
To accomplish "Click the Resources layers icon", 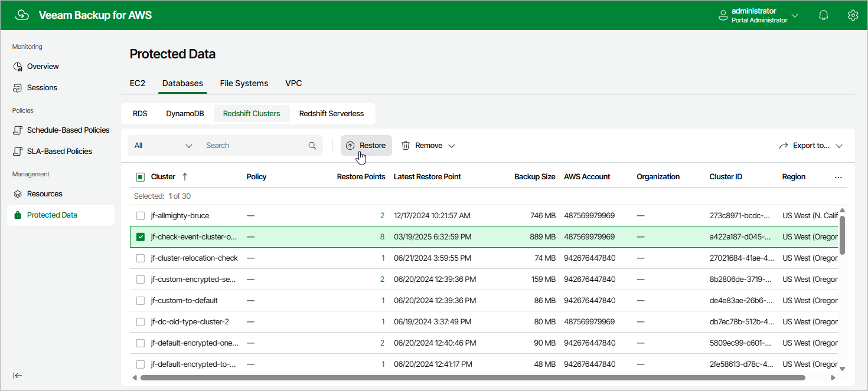I will (x=18, y=194).
